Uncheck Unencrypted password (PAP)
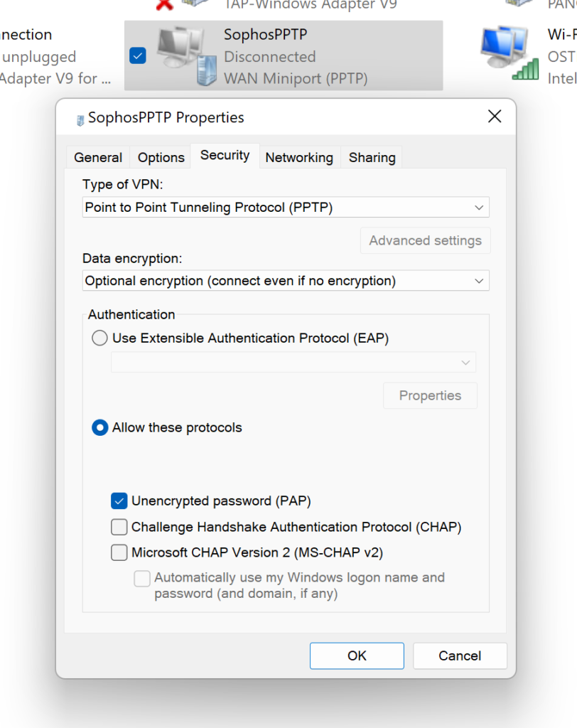The width and height of the screenshot is (577, 728). click(119, 501)
